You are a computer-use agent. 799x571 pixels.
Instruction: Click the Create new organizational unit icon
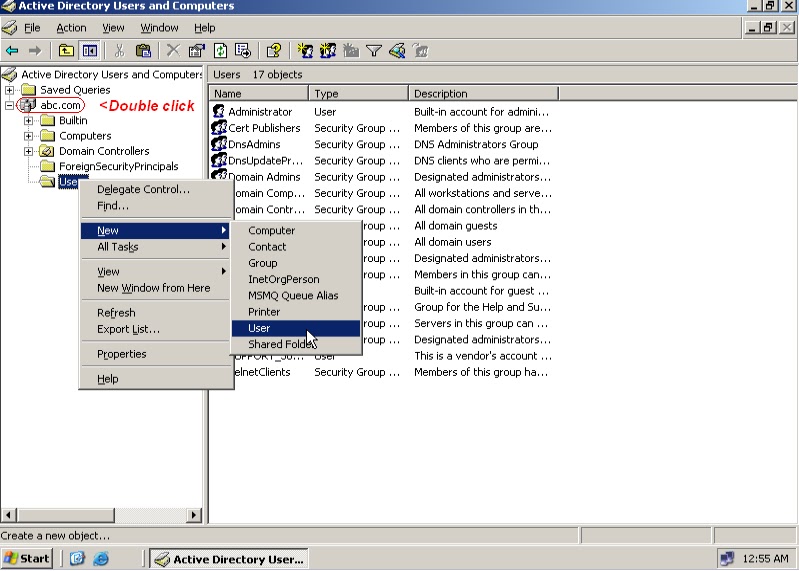pyautogui.click(x=351, y=50)
